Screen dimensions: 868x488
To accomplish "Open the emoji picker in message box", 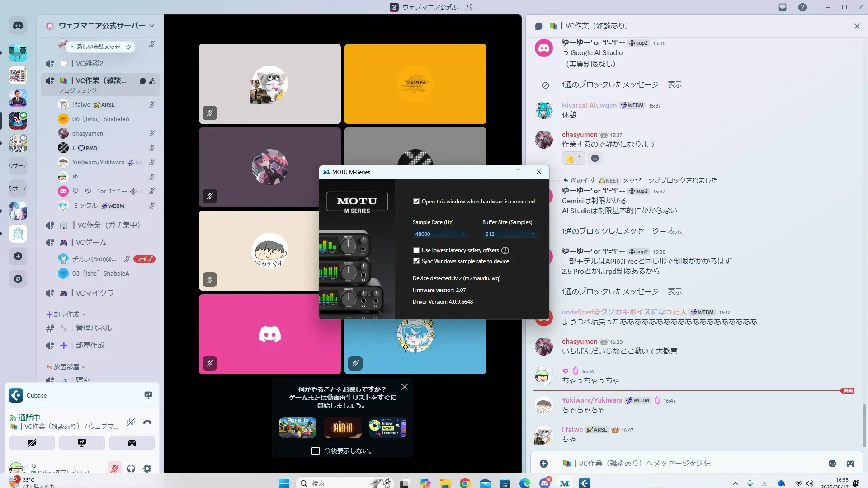I will [832, 464].
